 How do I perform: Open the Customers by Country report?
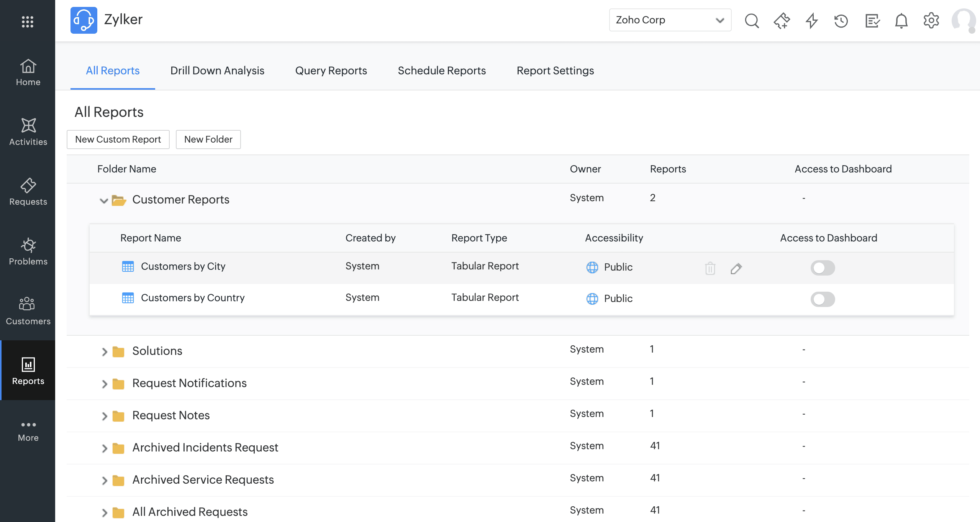coord(192,298)
